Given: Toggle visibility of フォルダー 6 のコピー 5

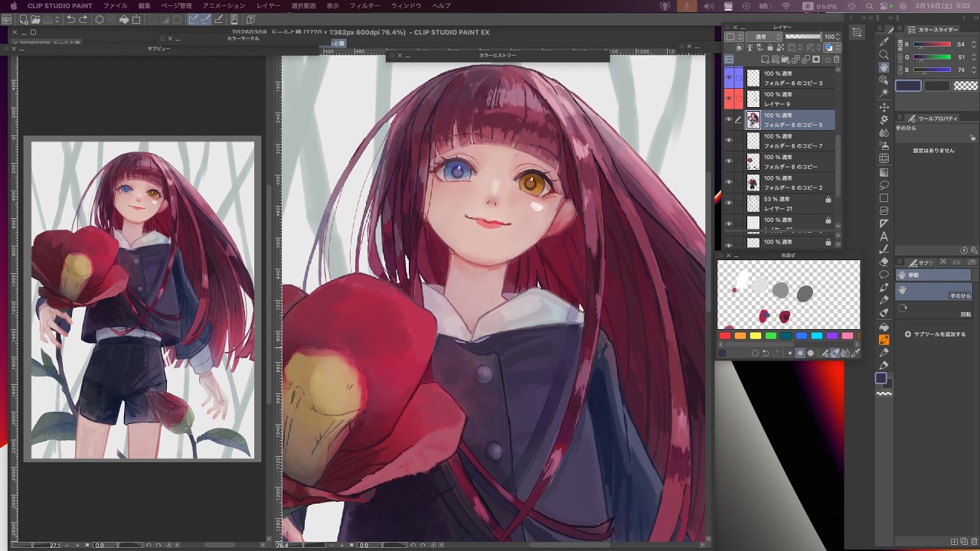Looking at the screenshot, I should (x=729, y=119).
